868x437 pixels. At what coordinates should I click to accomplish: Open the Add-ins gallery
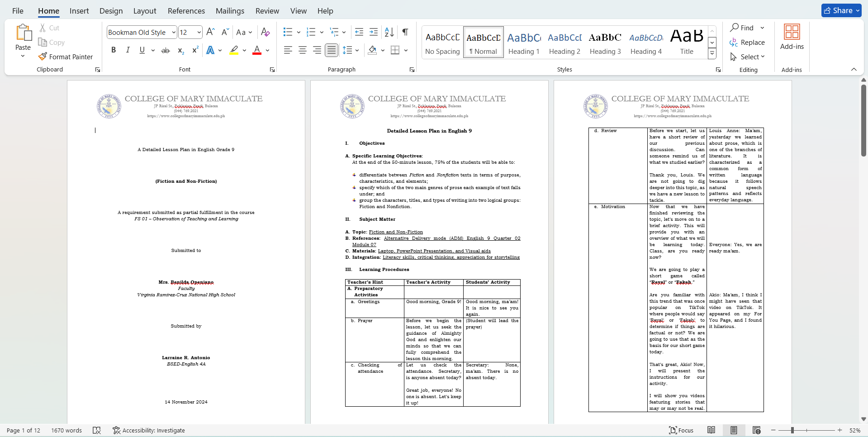pyautogui.click(x=792, y=37)
